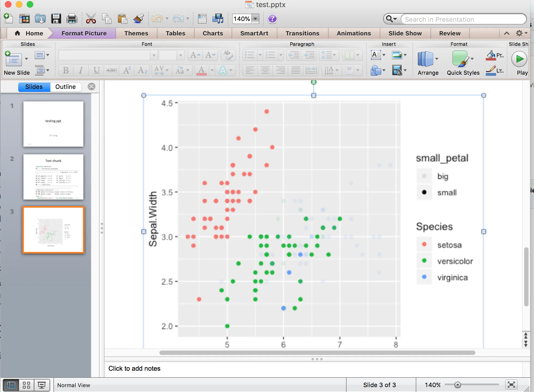Open the Transitions ribbon tab
The width and height of the screenshot is (534, 392).
(x=302, y=33)
